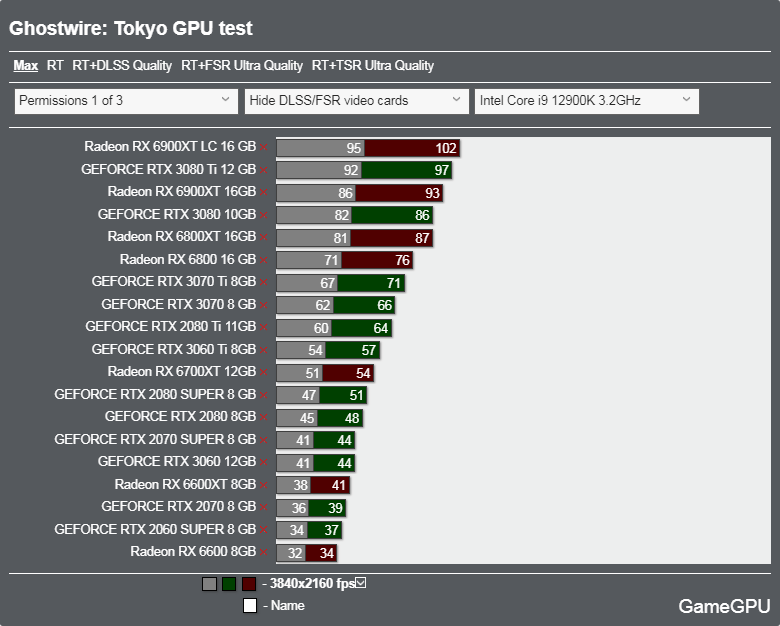Switch to RT+TSR Ultra Quality tab
780x626 pixels.
[373, 66]
